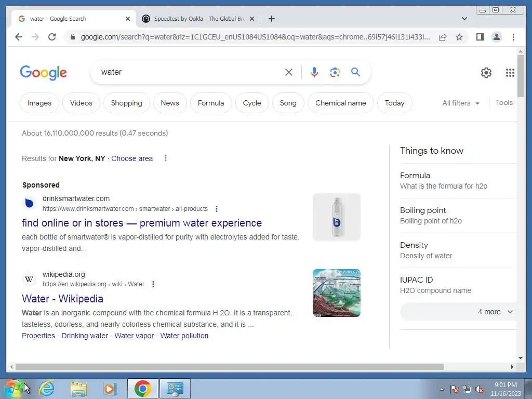Click Chrome icon in the taskbar
Viewport: 532px width, 399px height.
point(142,389)
